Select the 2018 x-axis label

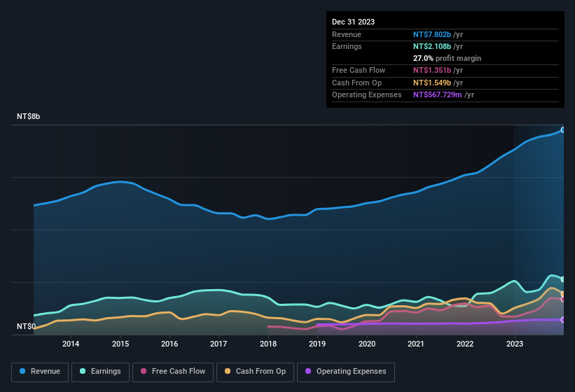pyautogui.click(x=268, y=344)
